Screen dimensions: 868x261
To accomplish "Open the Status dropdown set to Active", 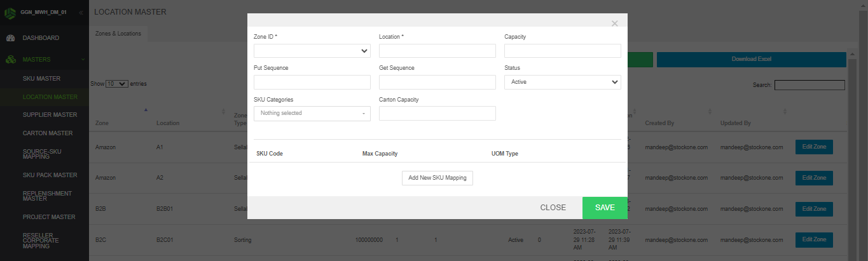I will click(x=562, y=82).
